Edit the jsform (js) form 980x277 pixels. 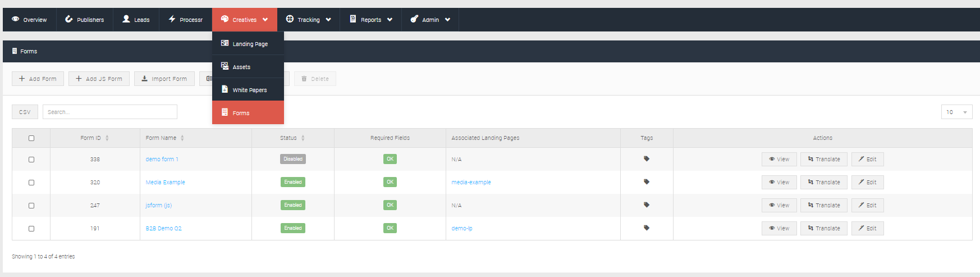click(868, 205)
